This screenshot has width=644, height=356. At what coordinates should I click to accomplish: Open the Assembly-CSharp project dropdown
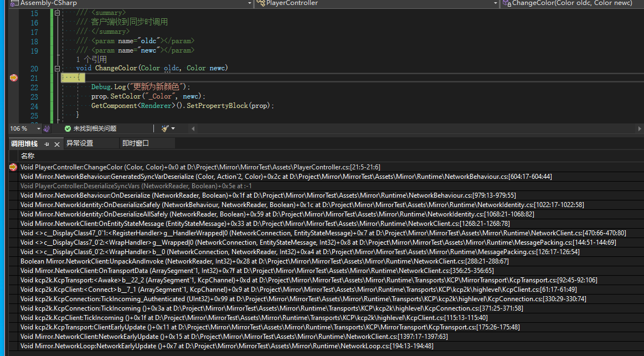[x=249, y=3]
